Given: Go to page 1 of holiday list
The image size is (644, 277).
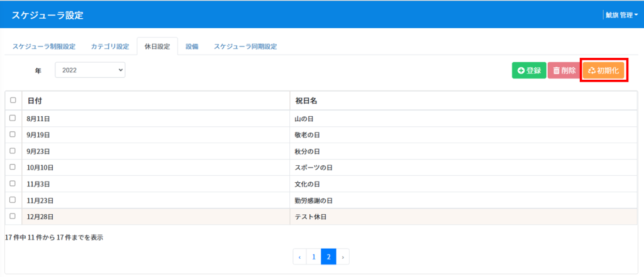Looking at the screenshot, I should pyautogui.click(x=314, y=256).
